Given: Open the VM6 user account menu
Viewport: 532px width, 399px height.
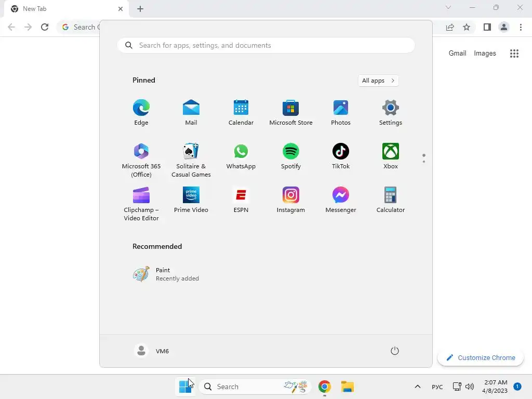Looking at the screenshot, I should (152, 351).
